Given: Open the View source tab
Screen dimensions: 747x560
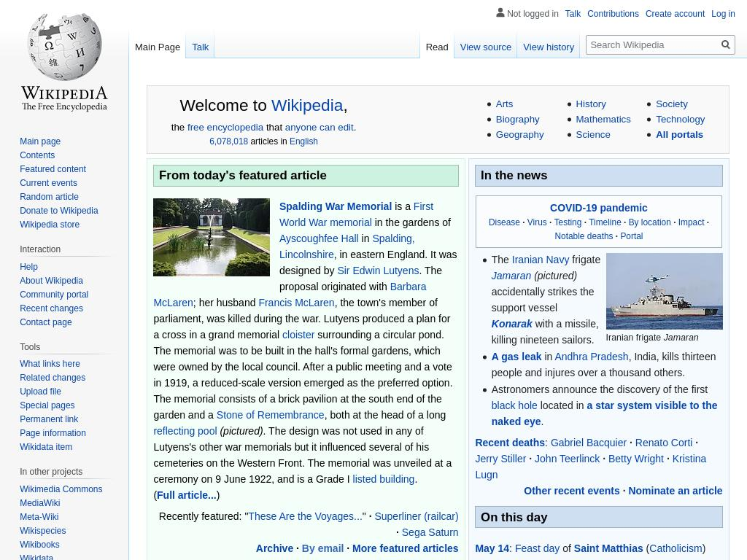Looking at the screenshot, I should [x=485, y=47].
